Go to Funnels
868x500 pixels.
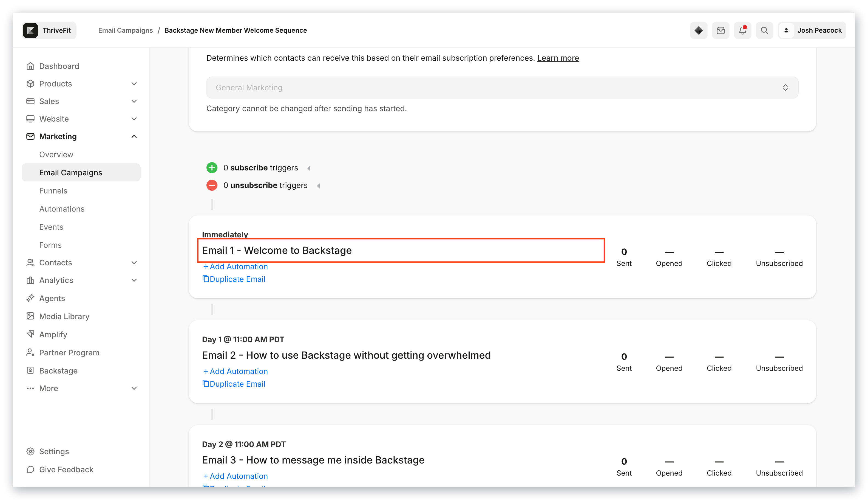[53, 191]
